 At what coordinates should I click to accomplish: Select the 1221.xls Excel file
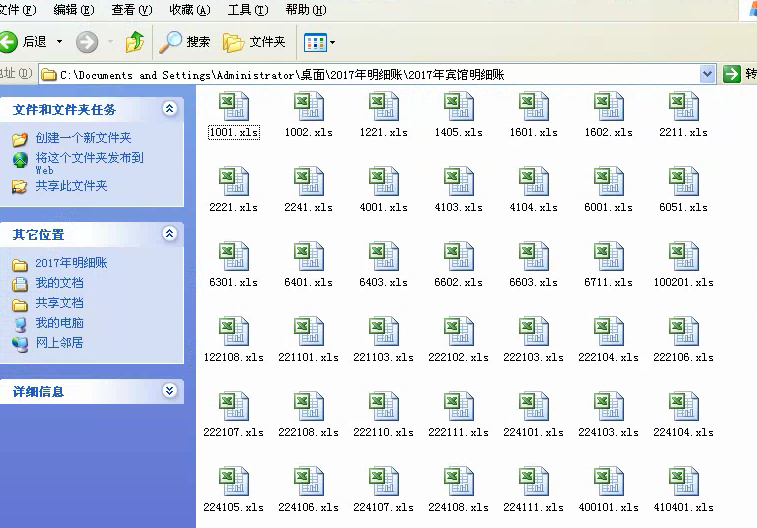click(x=384, y=106)
